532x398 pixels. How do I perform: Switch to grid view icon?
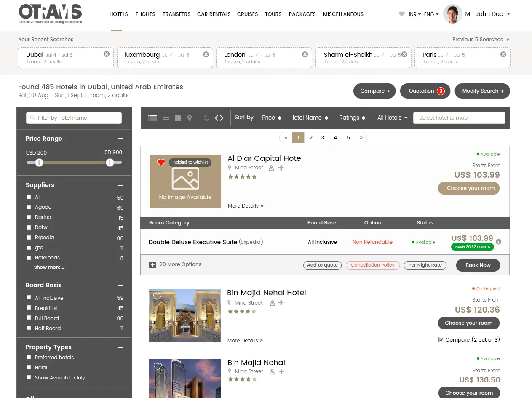(x=178, y=118)
